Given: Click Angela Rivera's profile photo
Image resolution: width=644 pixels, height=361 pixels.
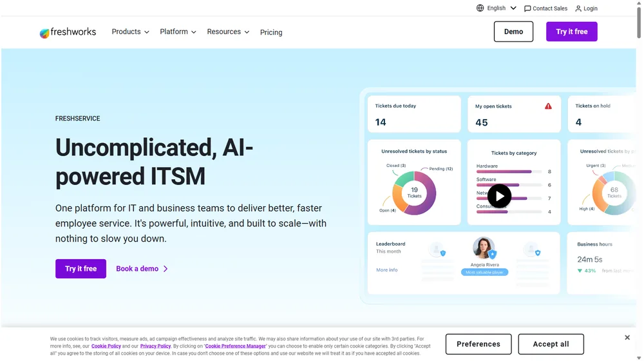Looking at the screenshot, I should click(483, 248).
